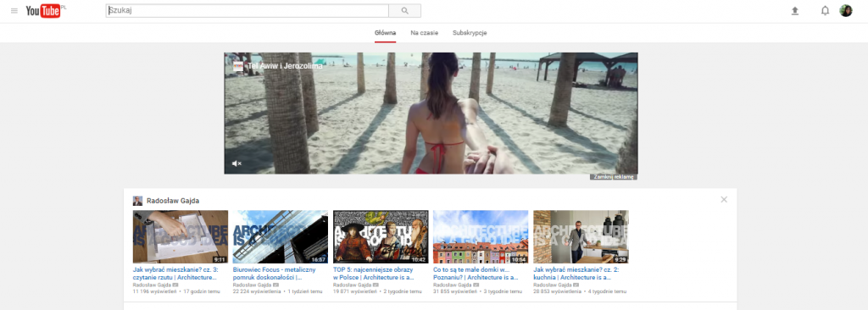Click '2 tygodnie temu' upload time text
Screen dimensions: 868x310
click(403, 291)
